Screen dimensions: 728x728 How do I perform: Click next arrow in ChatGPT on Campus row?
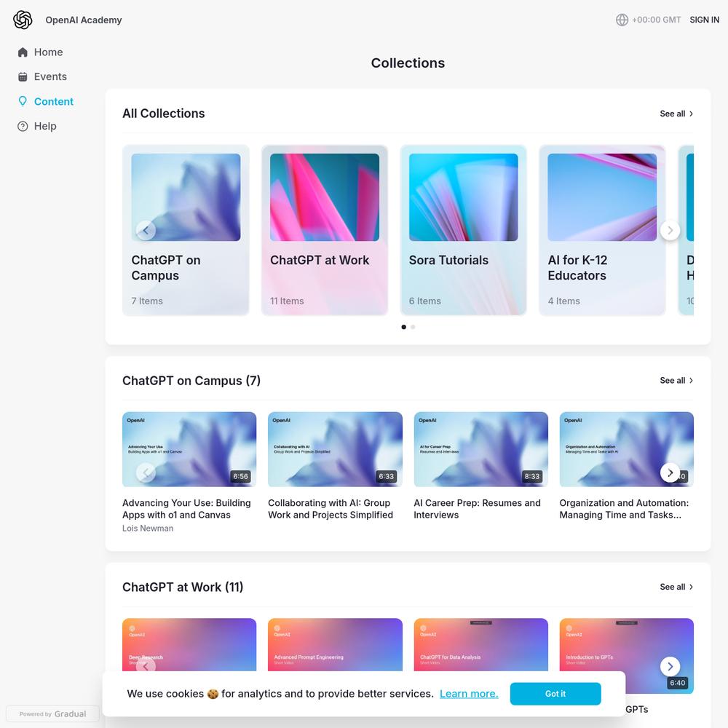670,472
